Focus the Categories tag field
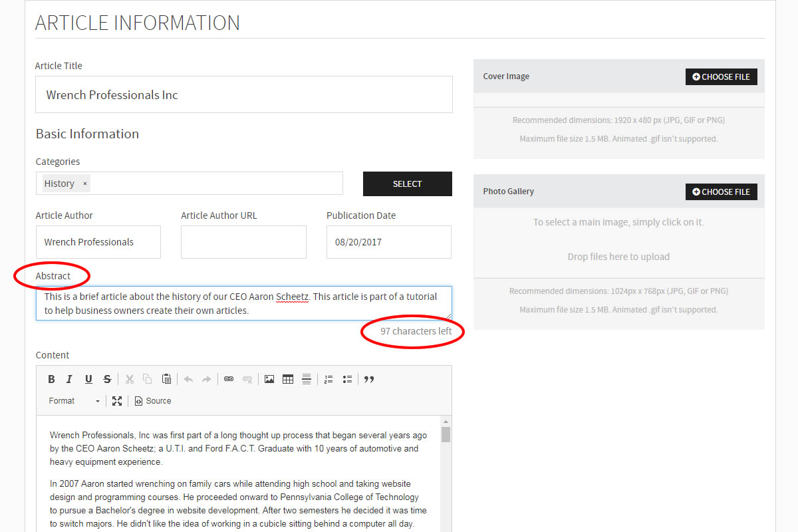 190,184
